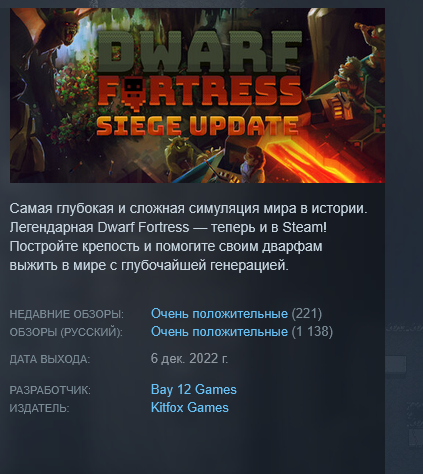Click the ОБЗОРЫ (РУССКИЙ) label
423x474 pixels.
pos(66,332)
